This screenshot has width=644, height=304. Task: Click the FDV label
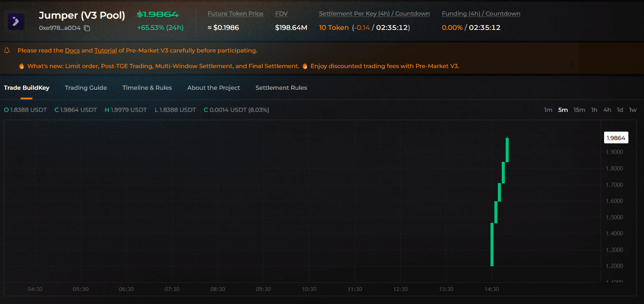(x=281, y=13)
